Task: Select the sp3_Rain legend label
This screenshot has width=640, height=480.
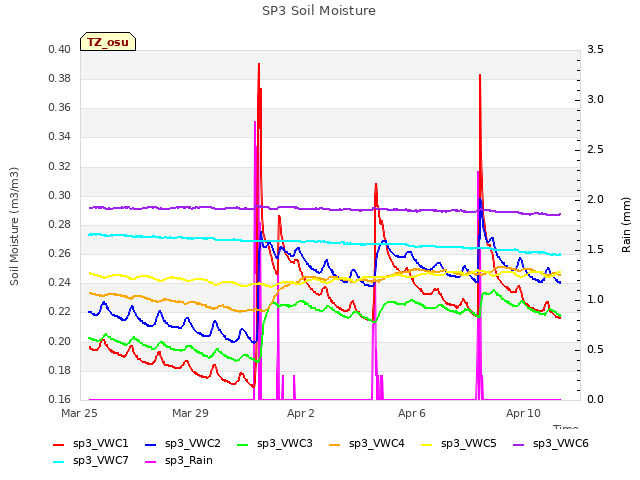Action: click(x=189, y=461)
